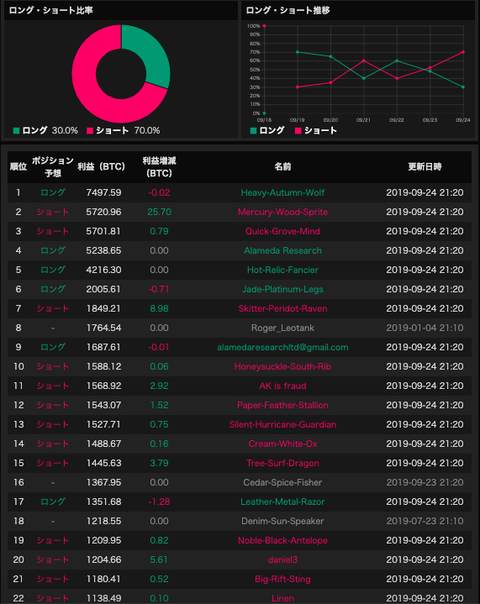Click profit change -1.28
480x604 pixels.
[x=159, y=502]
